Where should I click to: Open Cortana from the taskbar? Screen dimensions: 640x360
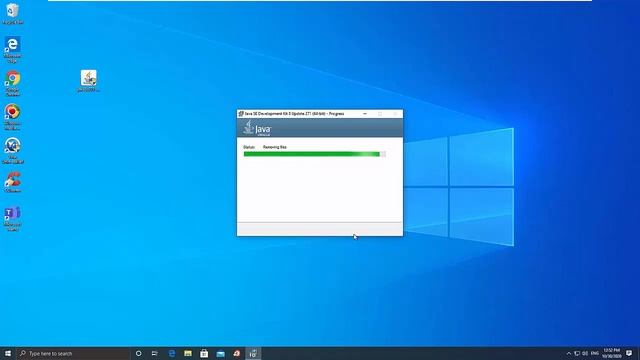pyautogui.click(x=138, y=353)
